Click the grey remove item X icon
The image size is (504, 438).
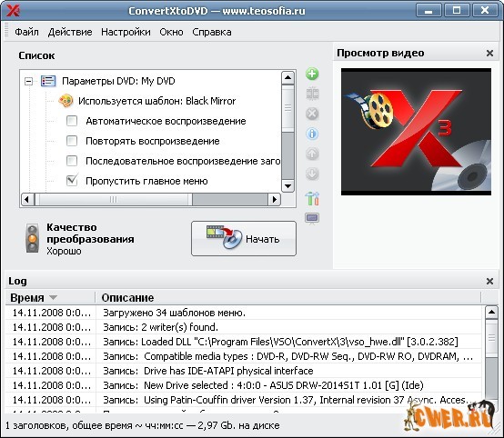(x=312, y=114)
